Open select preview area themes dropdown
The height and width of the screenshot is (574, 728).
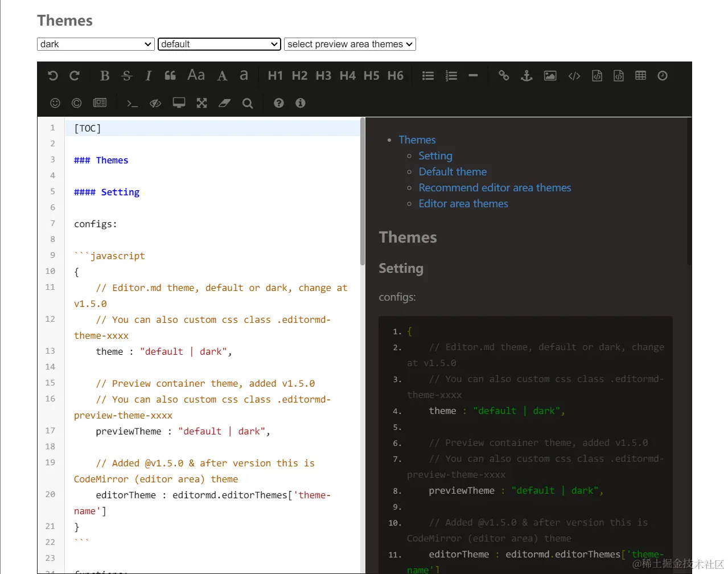[350, 44]
